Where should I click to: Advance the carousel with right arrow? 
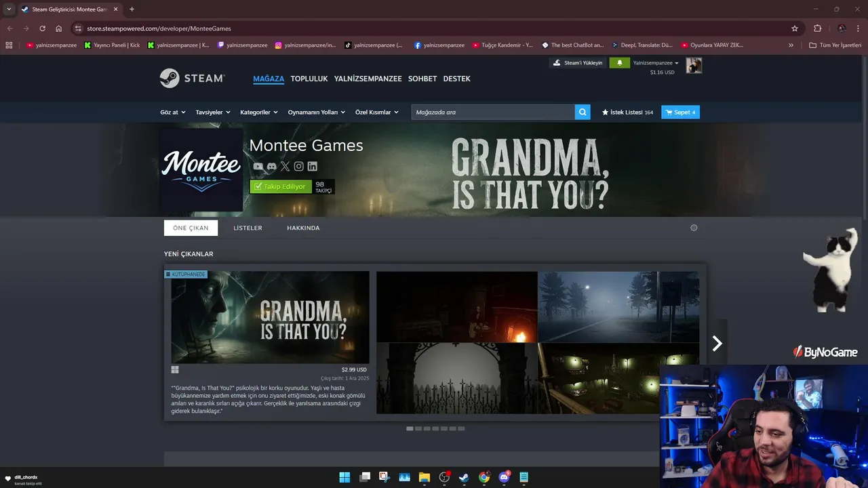pos(717,344)
